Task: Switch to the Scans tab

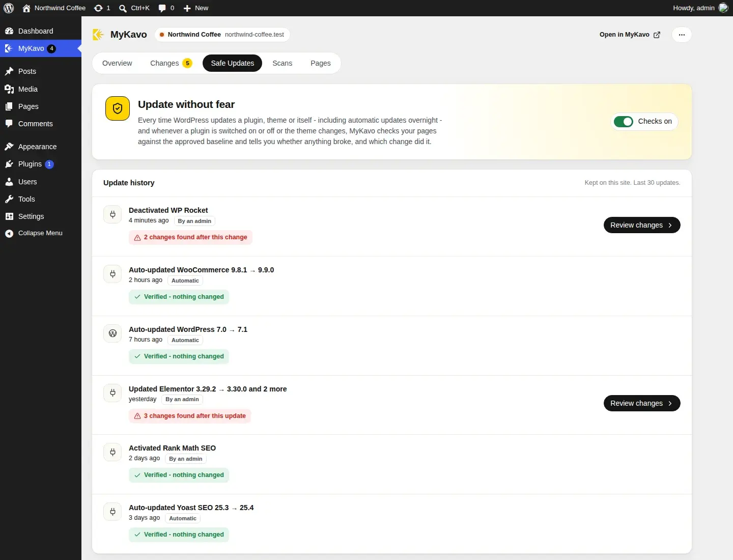Action: pyautogui.click(x=282, y=63)
